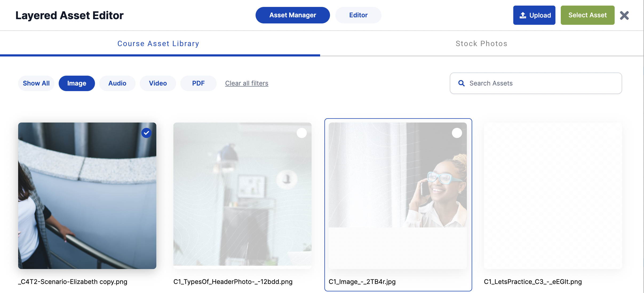Select the C1_LetsPractice_C3 thumbnail

point(553,196)
